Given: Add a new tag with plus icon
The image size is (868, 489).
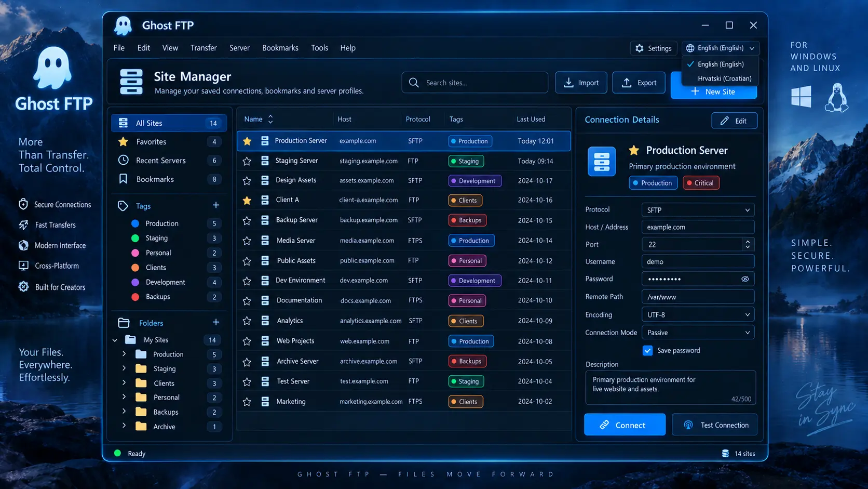Looking at the screenshot, I should click(216, 205).
